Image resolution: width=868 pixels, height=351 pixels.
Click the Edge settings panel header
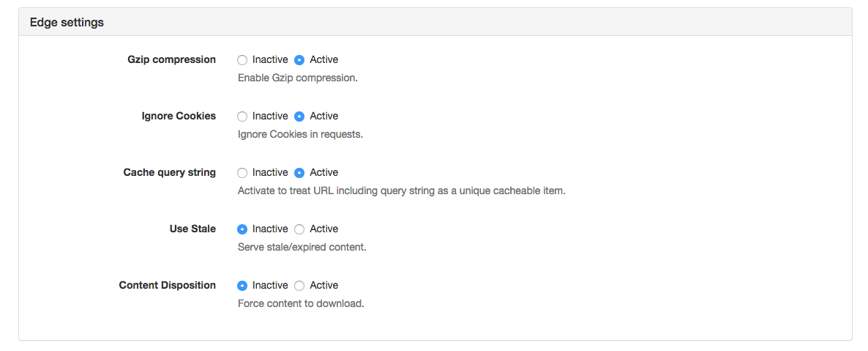[67, 23]
